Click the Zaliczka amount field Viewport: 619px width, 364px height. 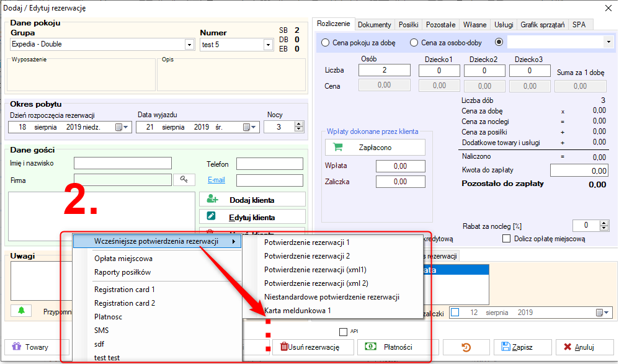tap(400, 182)
